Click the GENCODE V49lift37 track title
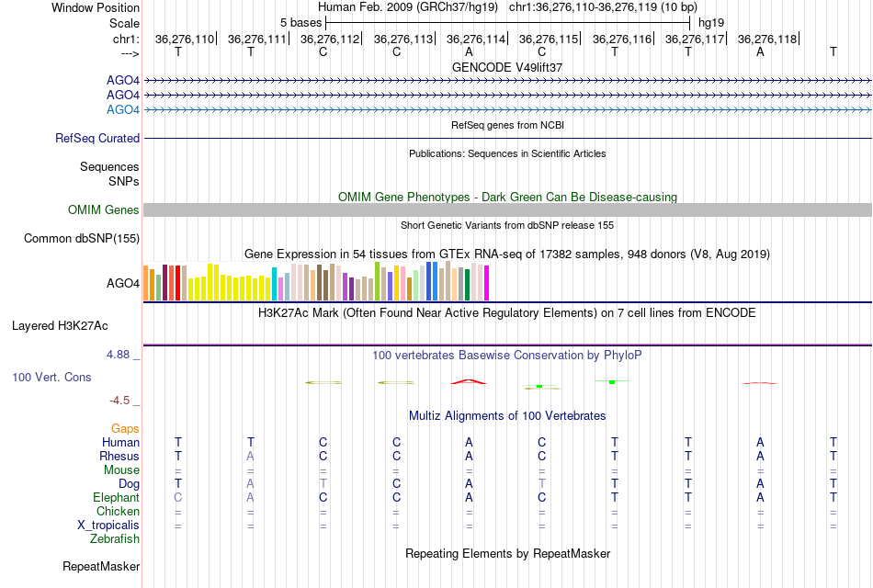The width and height of the screenshot is (873, 588). tap(507, 67)
